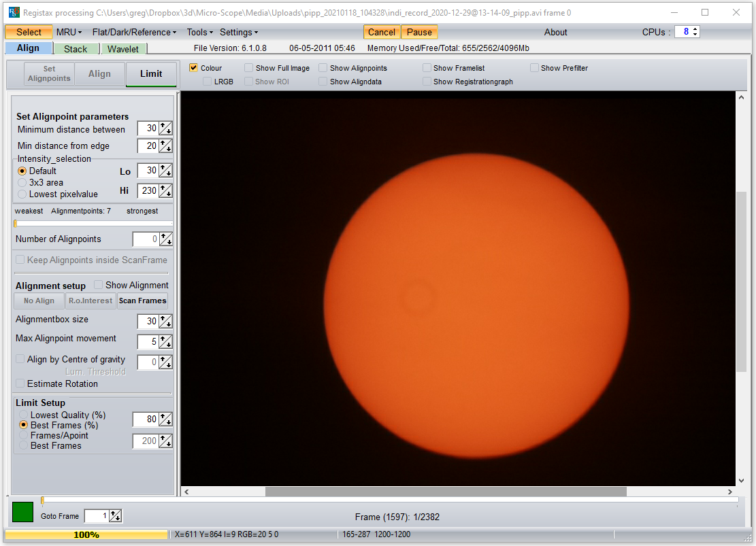Click the orange sun image preview
This screenshot has width=756, height=546.
(476, 305)
